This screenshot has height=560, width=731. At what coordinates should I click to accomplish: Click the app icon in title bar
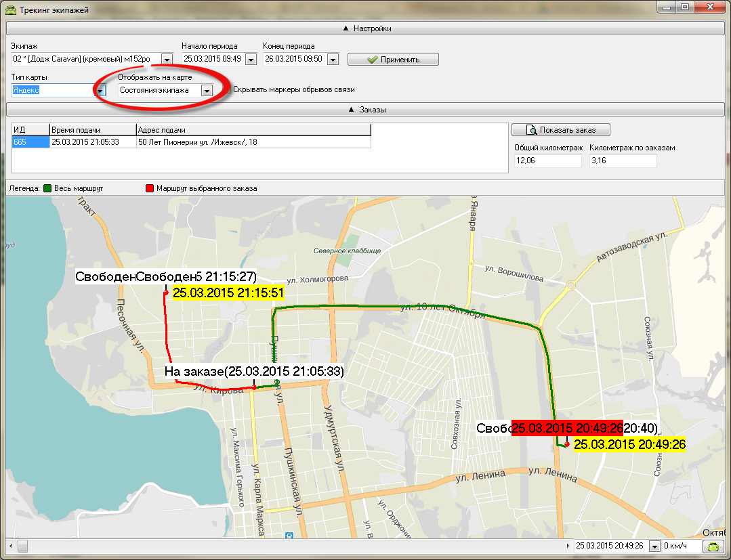(10, 9)
